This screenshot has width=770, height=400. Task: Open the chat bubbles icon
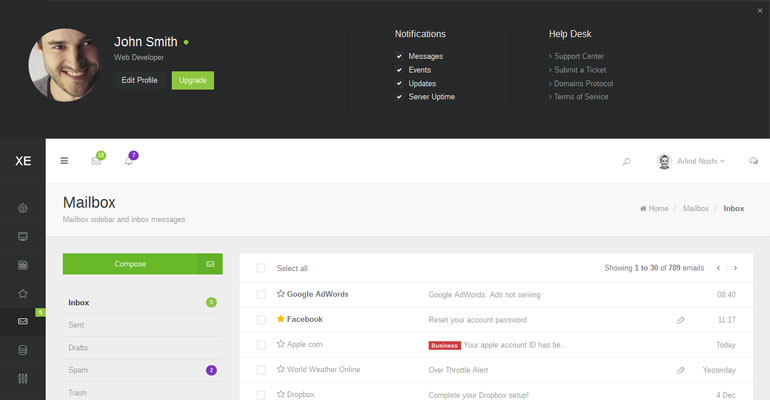[x=753, y=161]
